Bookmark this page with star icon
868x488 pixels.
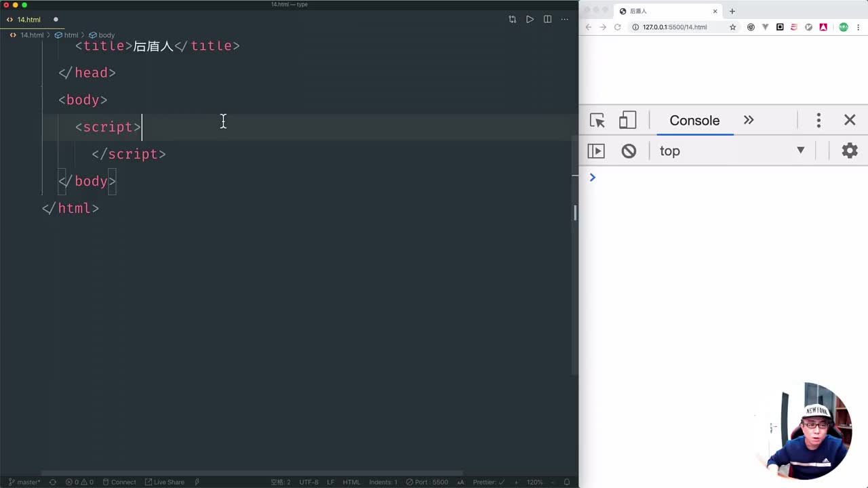[x=732, y=27]
